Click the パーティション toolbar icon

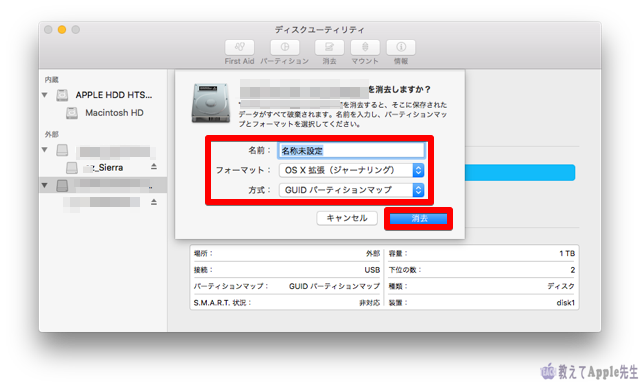284,47
